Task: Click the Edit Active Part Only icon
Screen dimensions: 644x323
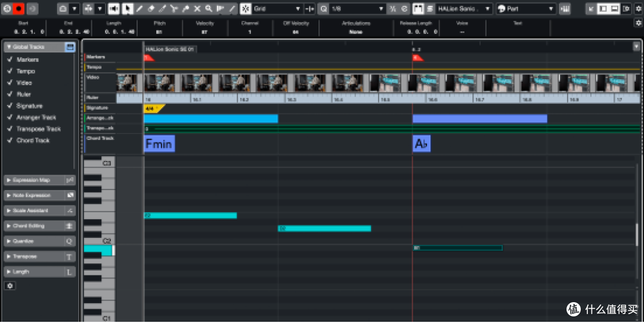Action: pos(429,8)
